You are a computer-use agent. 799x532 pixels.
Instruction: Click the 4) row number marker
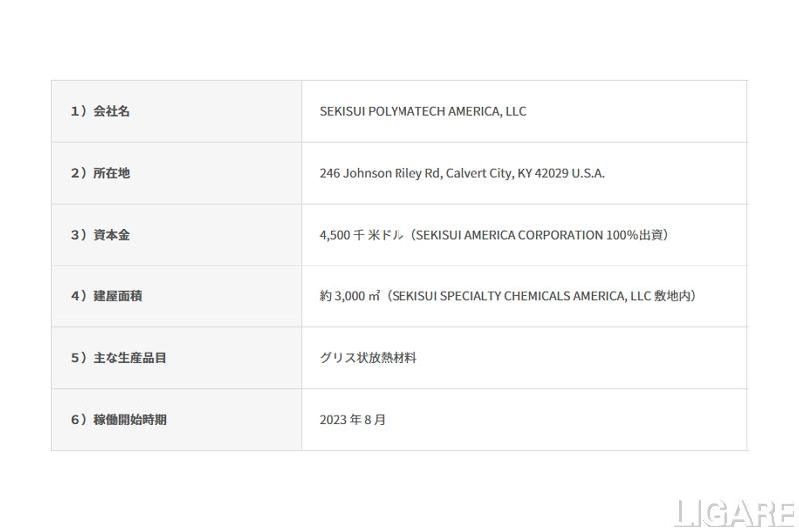click(x=78, y=296)
